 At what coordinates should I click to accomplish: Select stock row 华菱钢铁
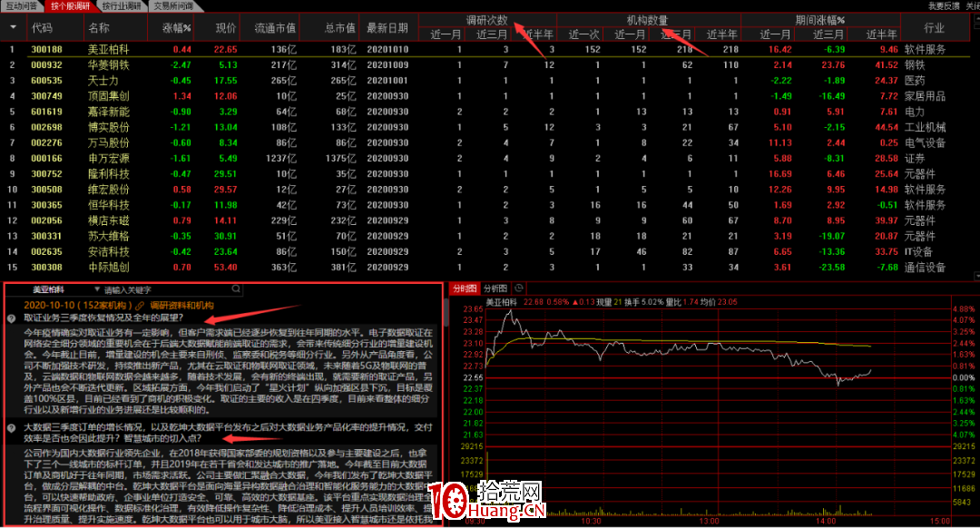pyautogui.click(x=486, y=65)
